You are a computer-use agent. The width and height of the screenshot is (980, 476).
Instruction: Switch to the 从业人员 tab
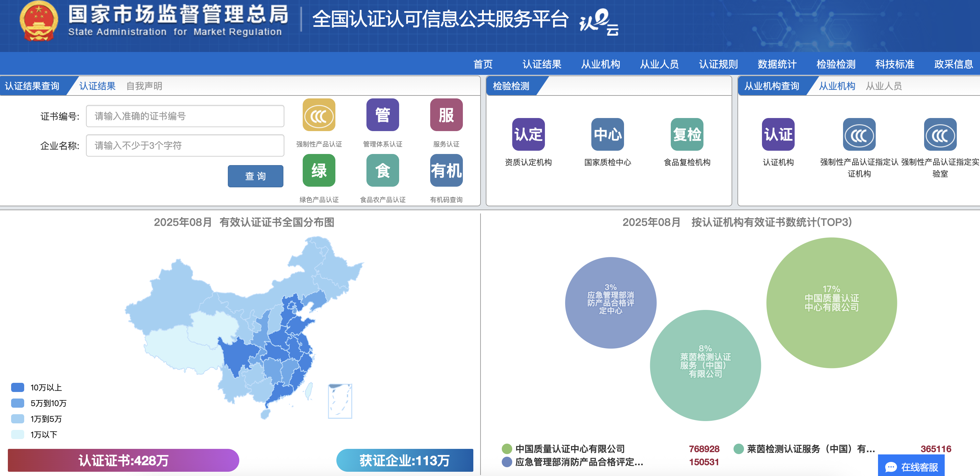[884, 86]
